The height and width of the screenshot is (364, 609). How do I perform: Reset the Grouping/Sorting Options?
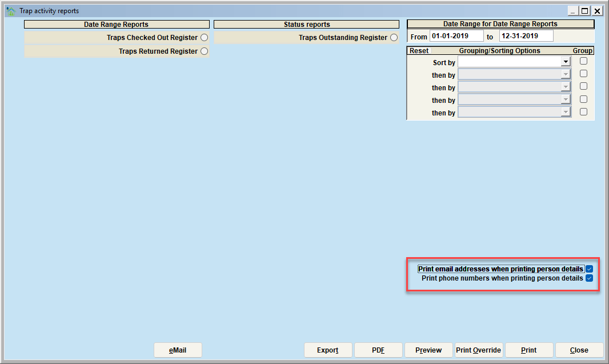(419, 50)
